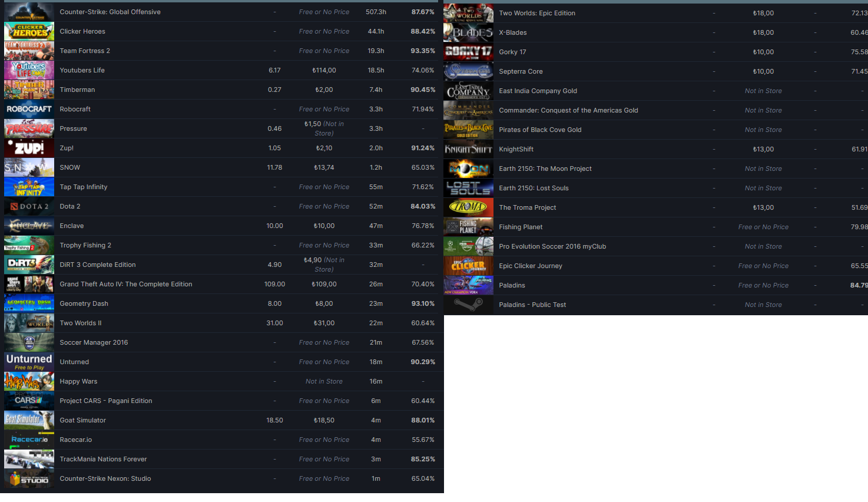Select the 88.01% rating for Goat Simulator
This screenshot has width=868, height=502.
tap(423, 420)
